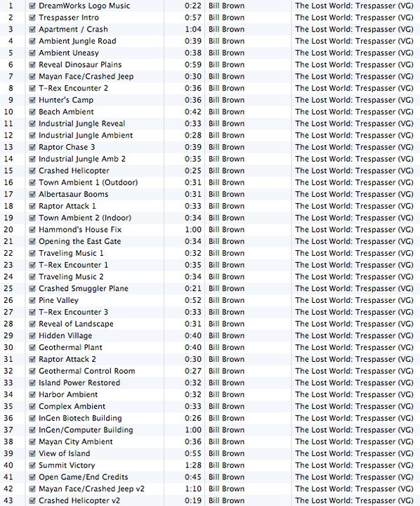Uncheck the DreamWorks Logo Music checkbox
This screenshot has height=506, width=420.
point(32,6)
